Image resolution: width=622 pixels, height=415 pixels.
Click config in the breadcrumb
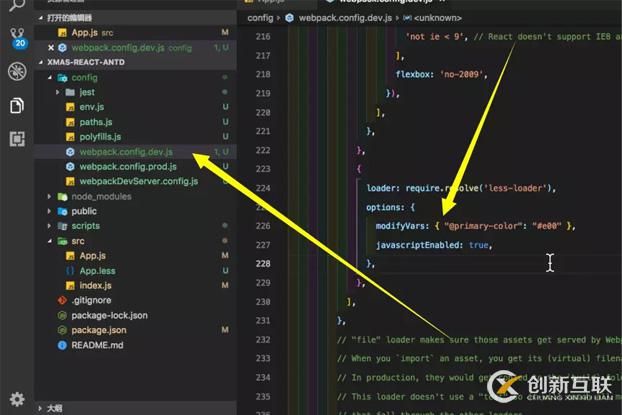point(260,18)
